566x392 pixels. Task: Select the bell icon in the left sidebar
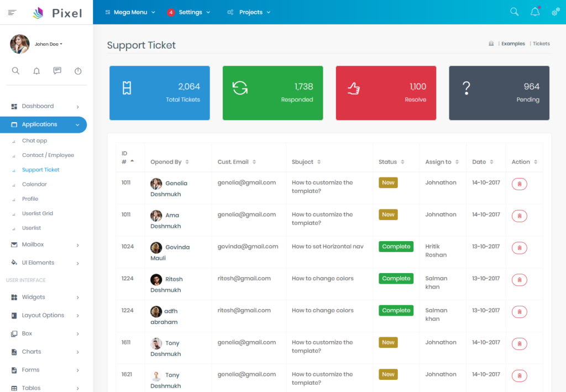click(36, 70)
